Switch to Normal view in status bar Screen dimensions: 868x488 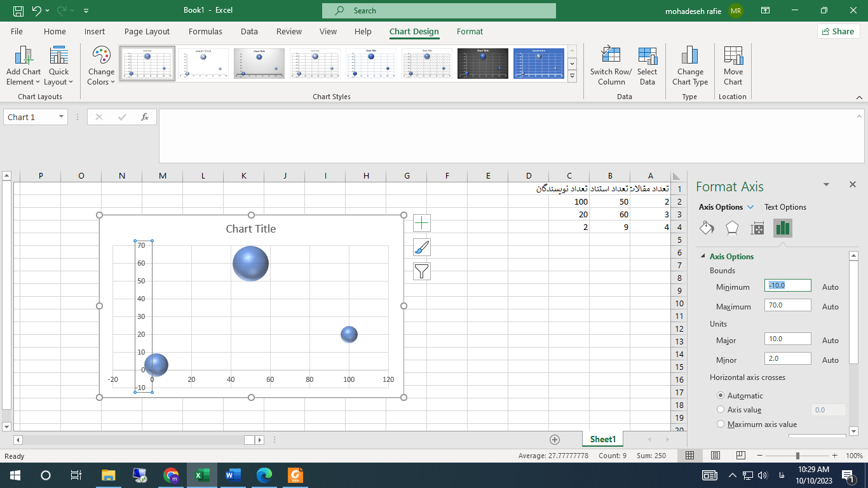690,456
